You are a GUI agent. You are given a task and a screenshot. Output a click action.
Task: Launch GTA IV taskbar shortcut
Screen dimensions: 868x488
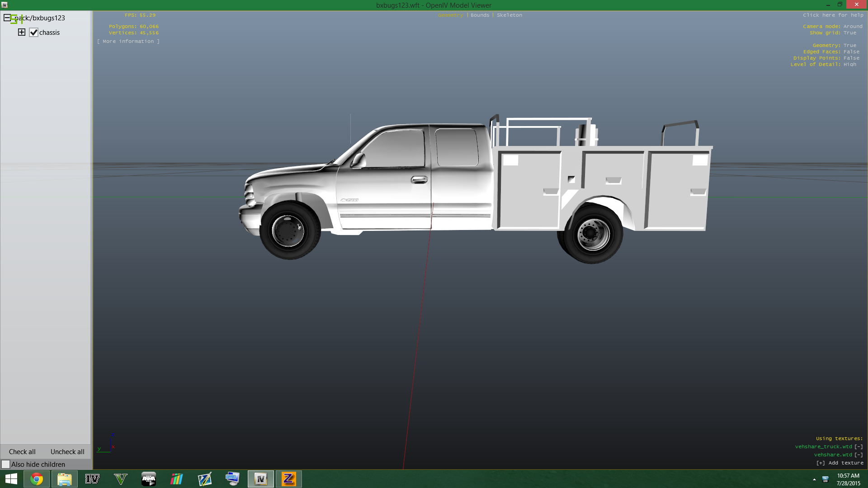coord(92,479)
